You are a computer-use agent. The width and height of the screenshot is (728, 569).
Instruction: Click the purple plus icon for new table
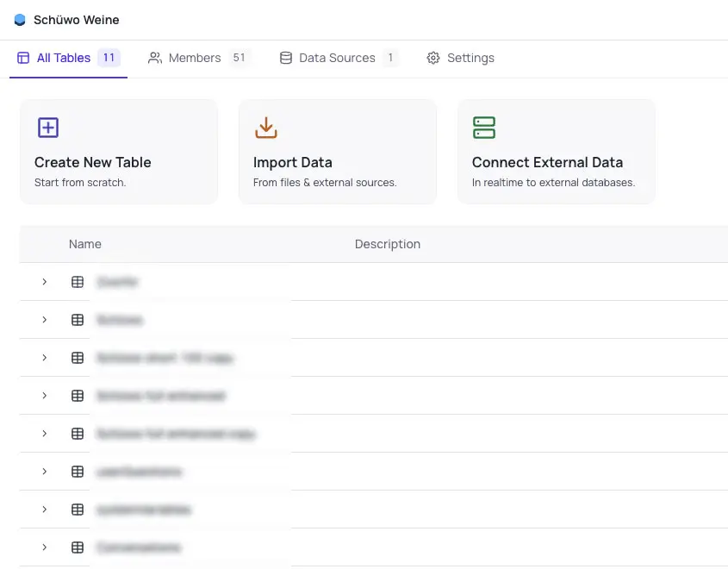point(48,128)
